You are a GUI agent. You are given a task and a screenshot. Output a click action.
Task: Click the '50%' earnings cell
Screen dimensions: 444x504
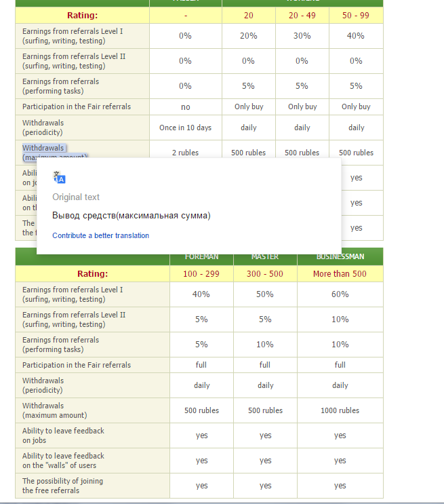pos(265,294)
